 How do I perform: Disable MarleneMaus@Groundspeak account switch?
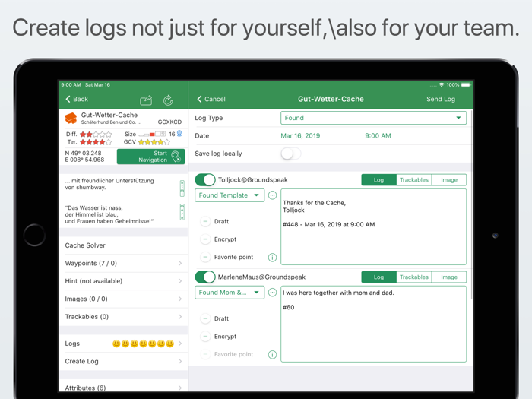[205, 277]
